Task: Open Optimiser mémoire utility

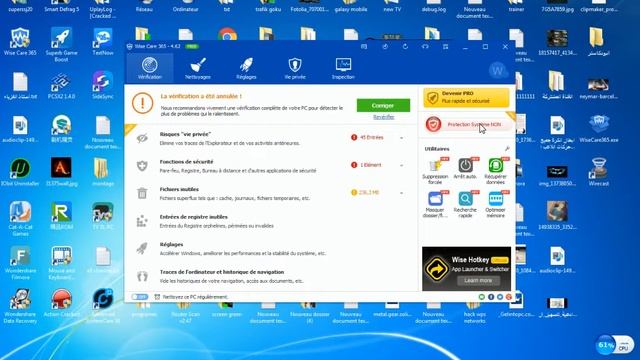Action: 496,204
